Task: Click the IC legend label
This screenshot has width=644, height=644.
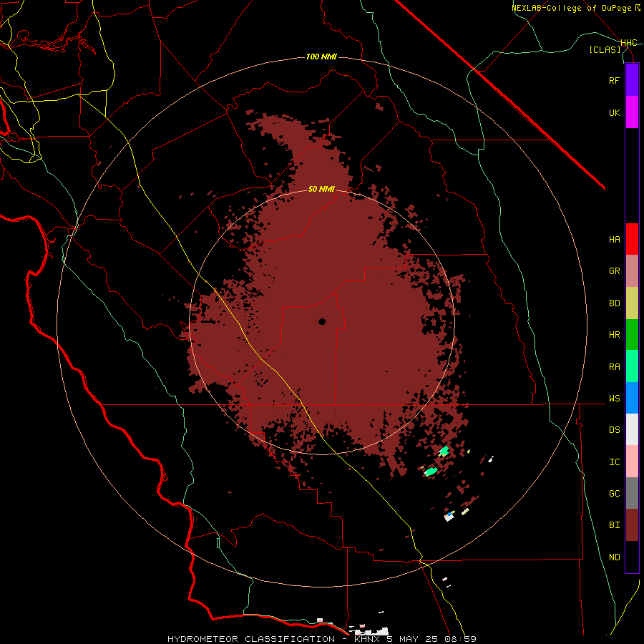Action: [614, 462]
